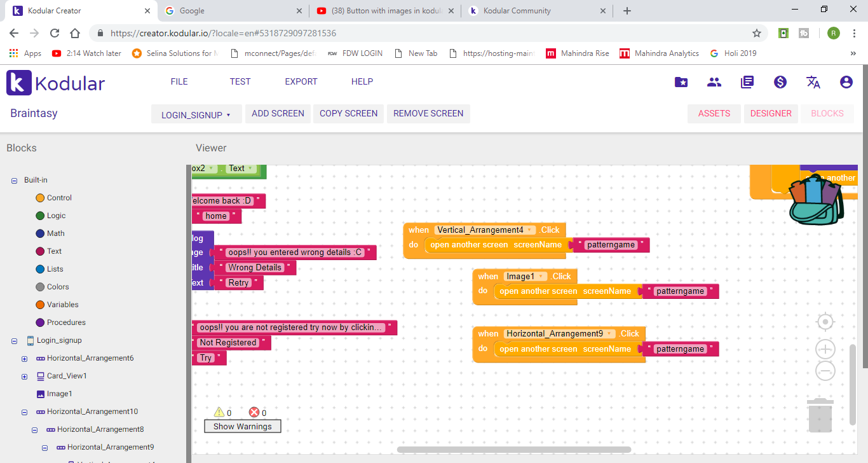Image resolution: width=868 pixels, height=463 pixels.
Task: Select the Control blocks category
Action: [x=59, y=198]
